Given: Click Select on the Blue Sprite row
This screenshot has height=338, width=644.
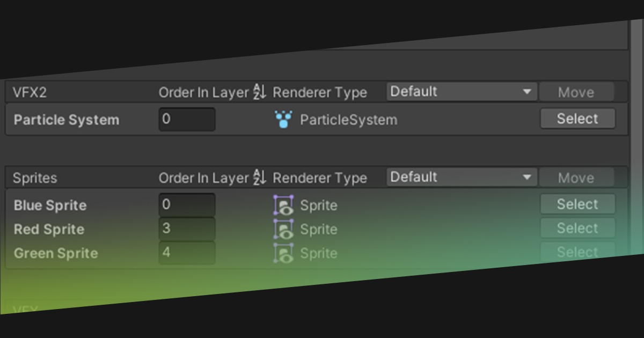Looking at the screenshot, I should click(x=577, y=204).
